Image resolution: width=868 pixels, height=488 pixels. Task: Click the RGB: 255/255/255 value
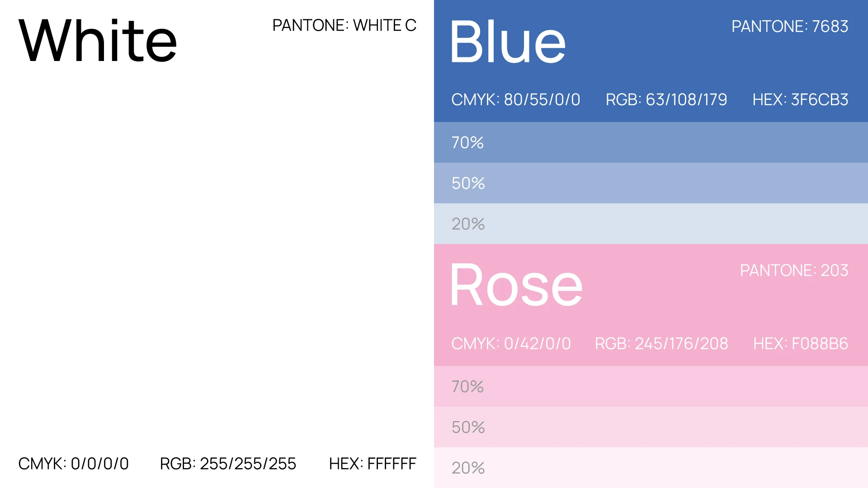pyautogui.click(x=228, y=464)
